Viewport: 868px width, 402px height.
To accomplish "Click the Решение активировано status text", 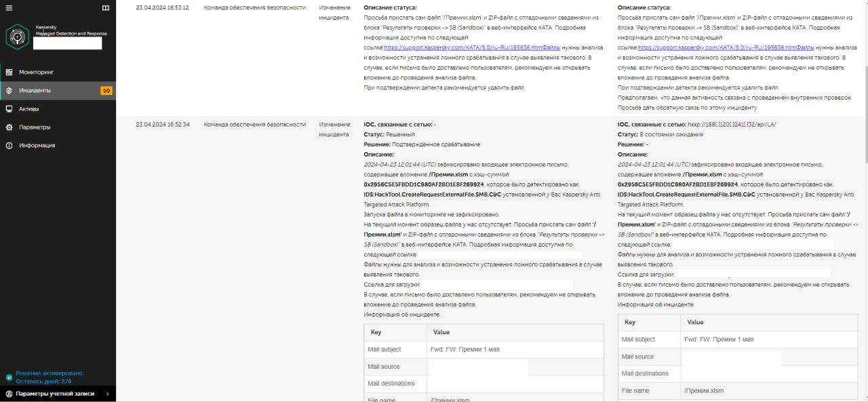I will (x=50, y=373).
